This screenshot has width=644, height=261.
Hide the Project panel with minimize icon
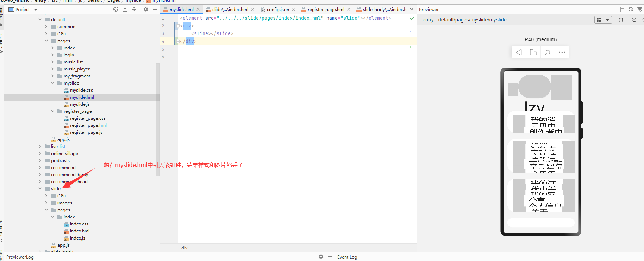155,9
